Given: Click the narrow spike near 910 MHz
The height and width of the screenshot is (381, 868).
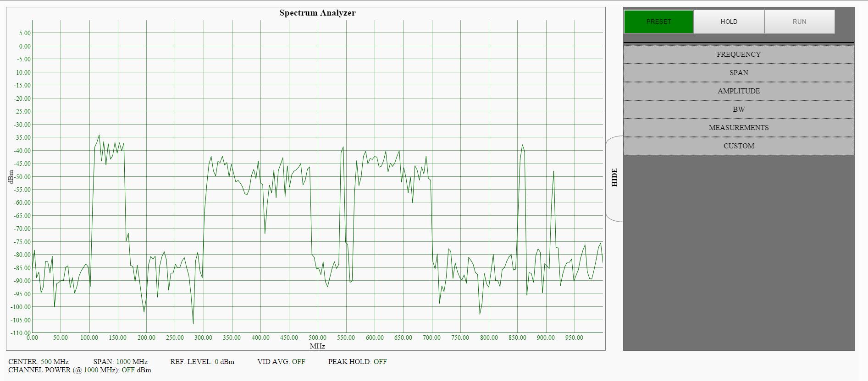Looking at the screenshot, I should [553, 172].
